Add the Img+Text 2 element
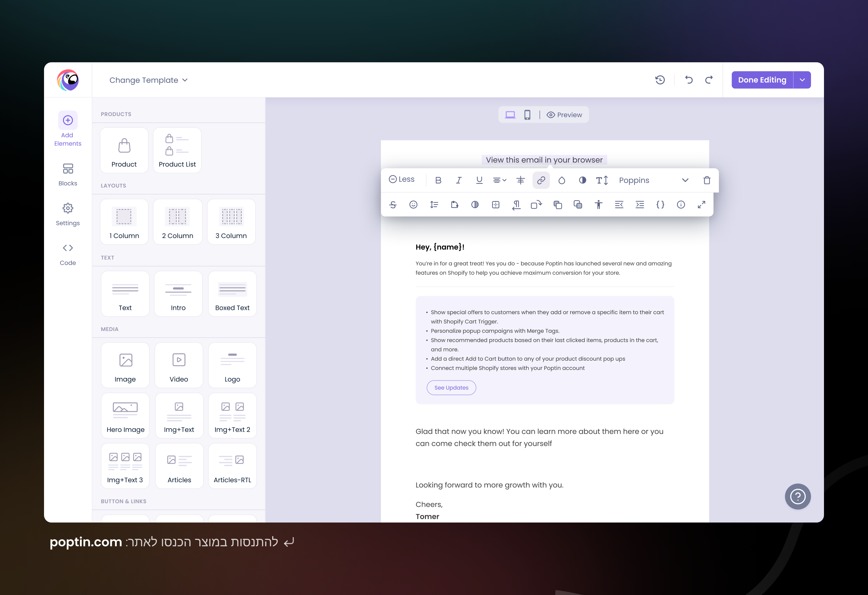 point(232,416)
